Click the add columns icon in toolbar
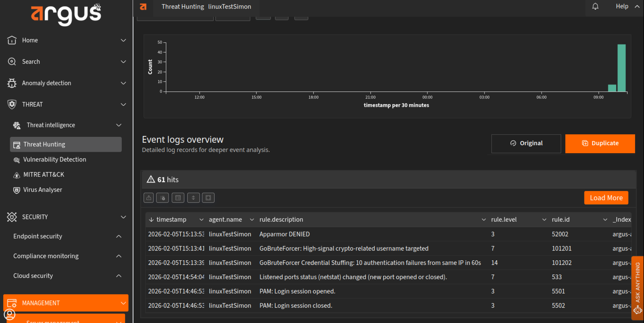This screenshot has width=644, height=323. 163,198
